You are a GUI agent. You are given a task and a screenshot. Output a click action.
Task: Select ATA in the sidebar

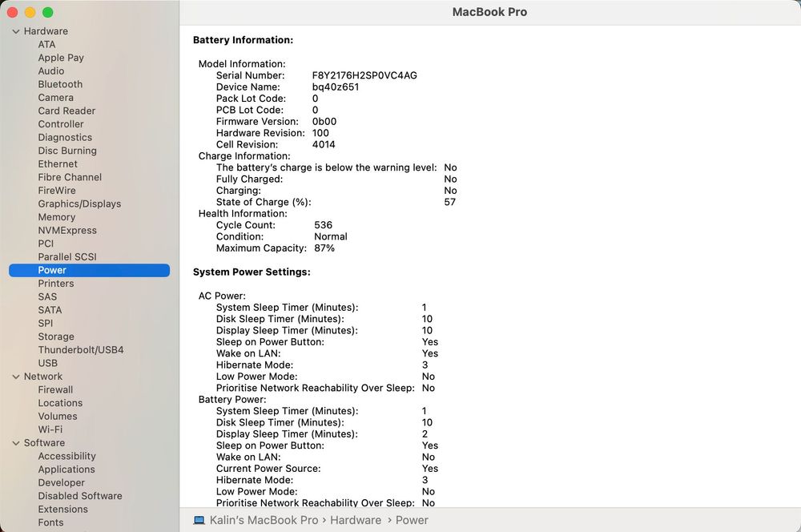point(46,44)
